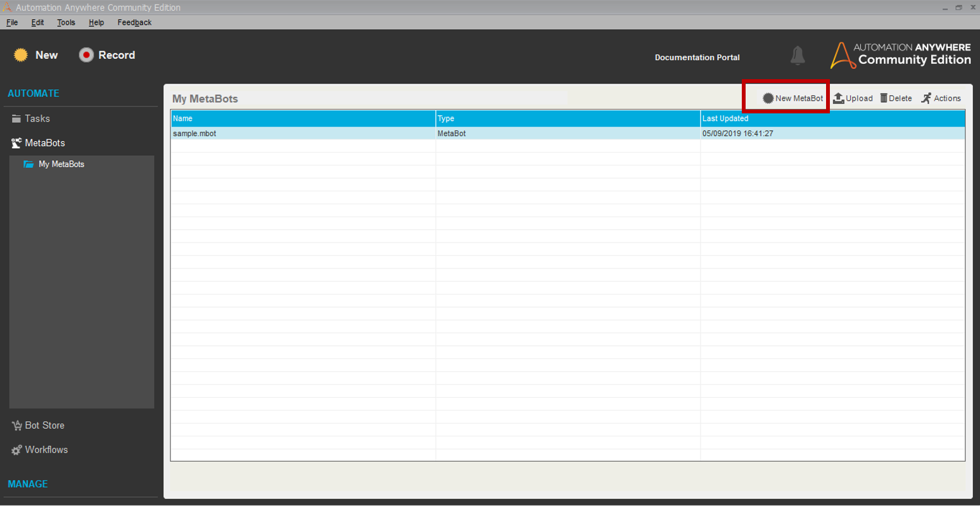Viewport: 980px width, 506px height.
Task: Click the Feedback menu item
Action: [x=134, y=22]
